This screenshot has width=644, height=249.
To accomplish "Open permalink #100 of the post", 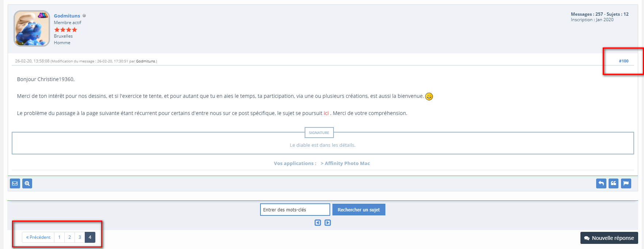I will tap(624, 61).
